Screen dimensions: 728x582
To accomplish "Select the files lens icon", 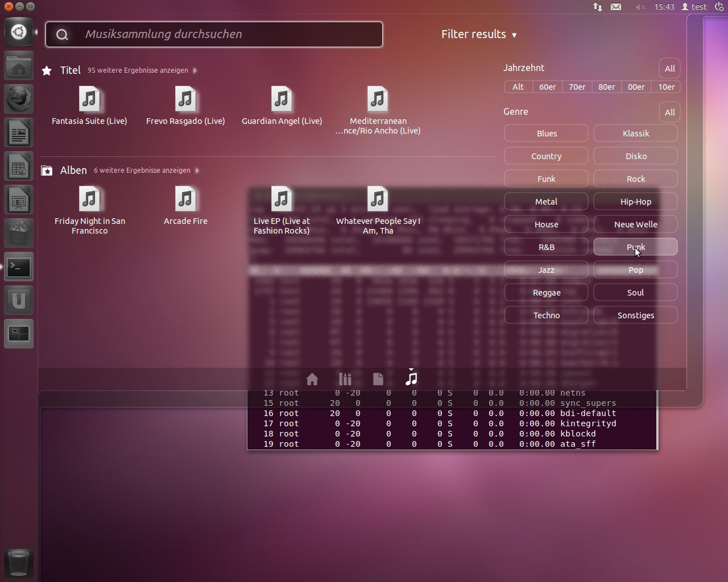I will tap(378, 379).
